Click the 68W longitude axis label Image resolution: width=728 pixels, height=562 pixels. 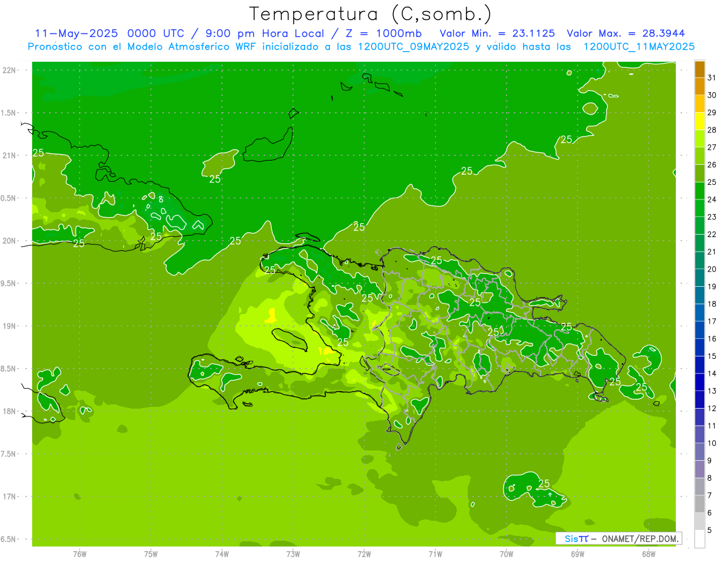(649, 554)
